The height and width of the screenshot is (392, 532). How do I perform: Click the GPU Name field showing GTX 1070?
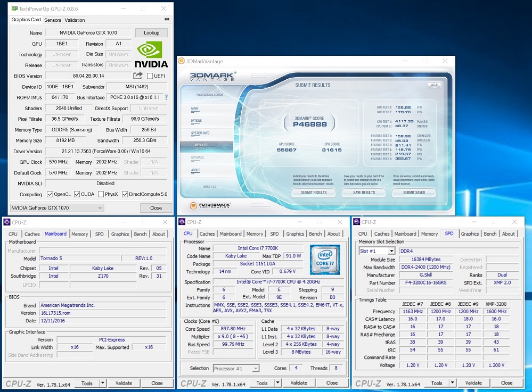88,33
